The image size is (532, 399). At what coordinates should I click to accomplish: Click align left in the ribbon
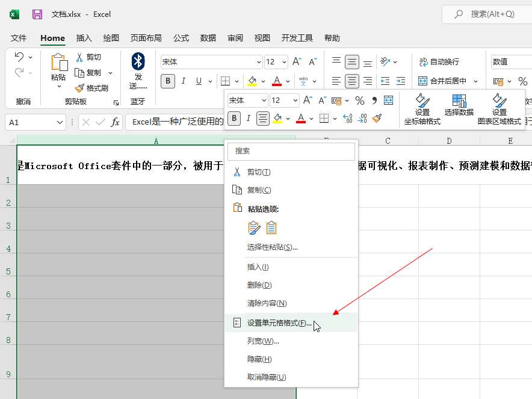tap(336, 81)
